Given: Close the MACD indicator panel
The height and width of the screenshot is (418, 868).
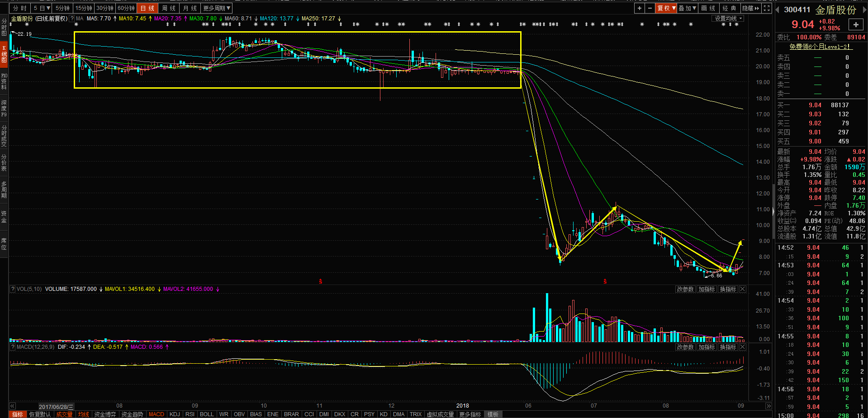Looking at the screenshot, I should pyautogui.click(x=742, y=347).
